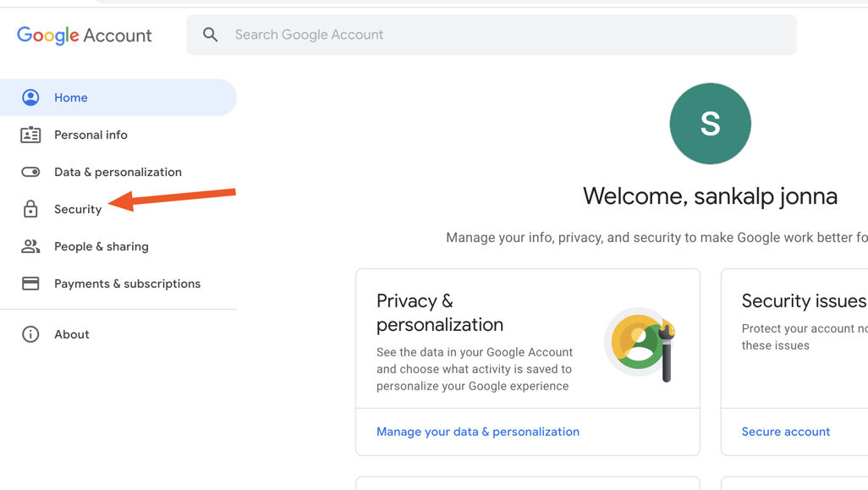Click the Payments credit card icon
This screenshot has height=490, width=868.
30,284
